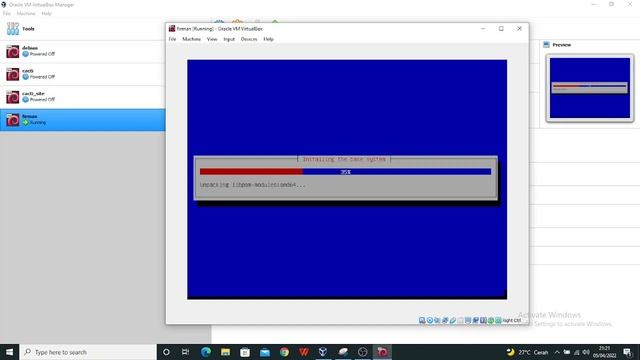The image size is (640, 360).
Task: Open Microsoft Store from taskbar
Action: tap(245, 352)
